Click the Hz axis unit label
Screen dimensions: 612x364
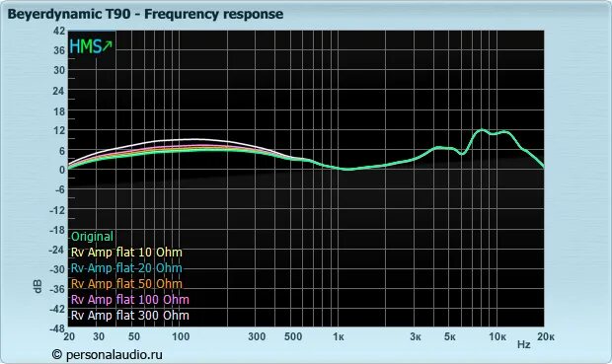tap(524, 345)
